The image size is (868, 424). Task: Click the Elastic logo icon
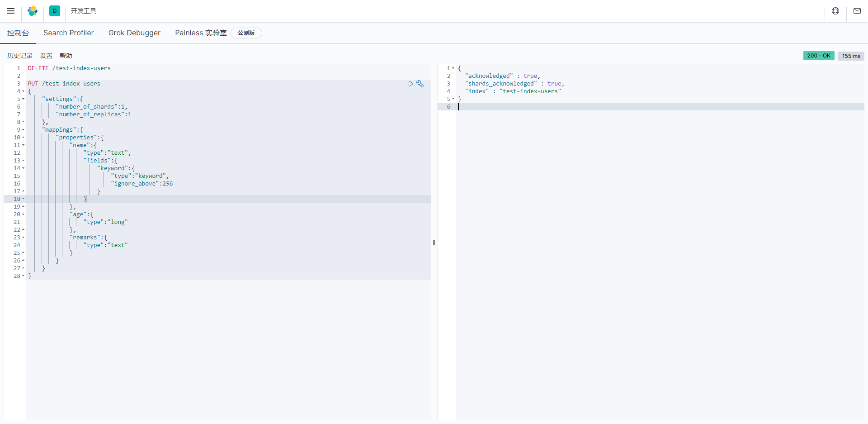tap(33, 11)
